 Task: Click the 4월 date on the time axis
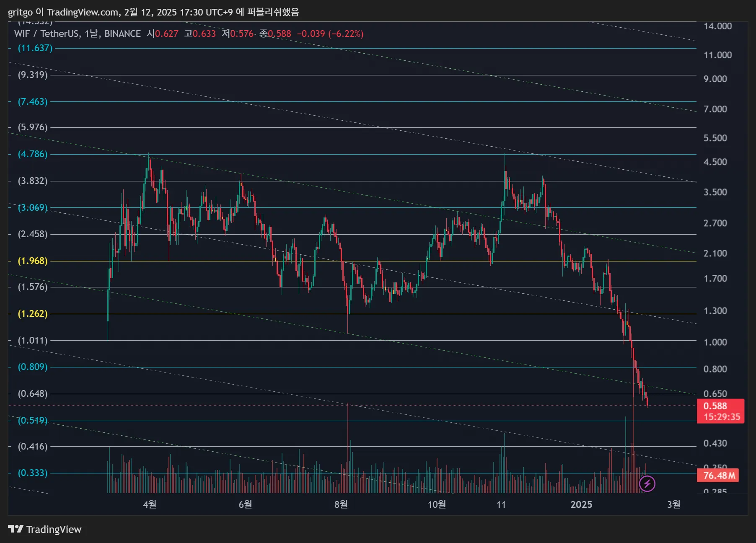pos(150,504)
